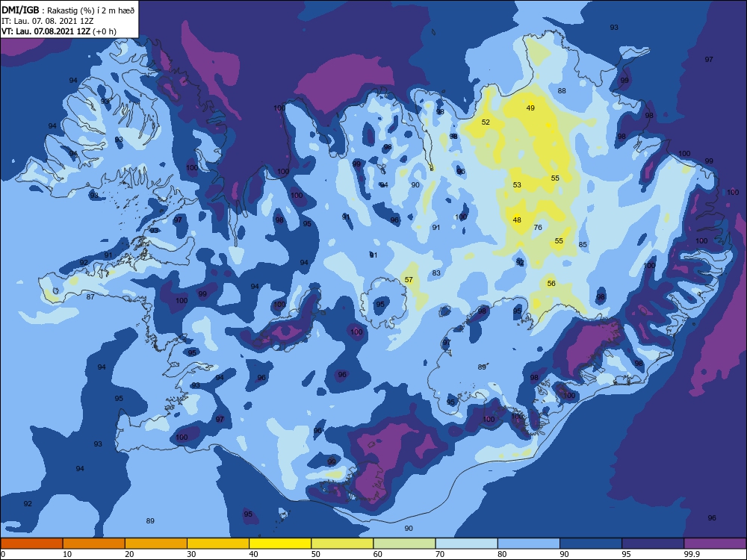
Task: Click the 'IT: Lau. 07. 08. 2021 12Z' line
Action: 48,21
